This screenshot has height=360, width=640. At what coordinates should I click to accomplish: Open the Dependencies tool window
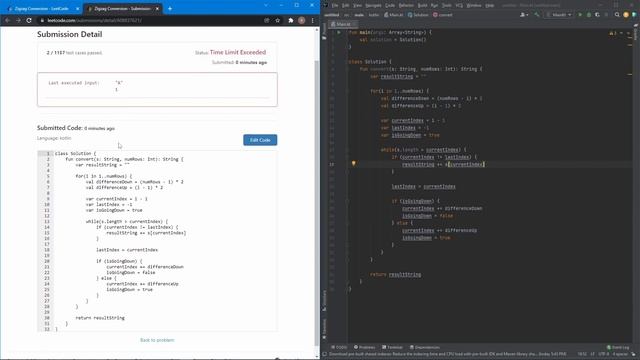(425, 347)
